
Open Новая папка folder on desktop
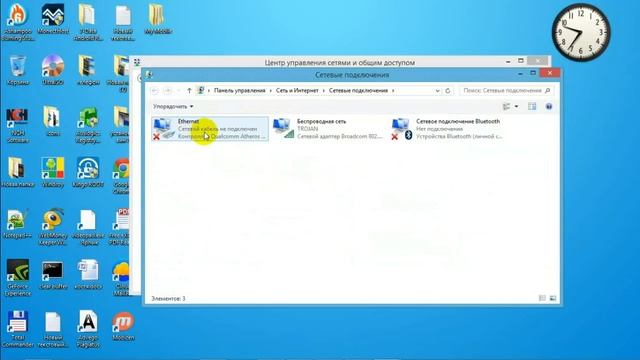coord(18,172)
